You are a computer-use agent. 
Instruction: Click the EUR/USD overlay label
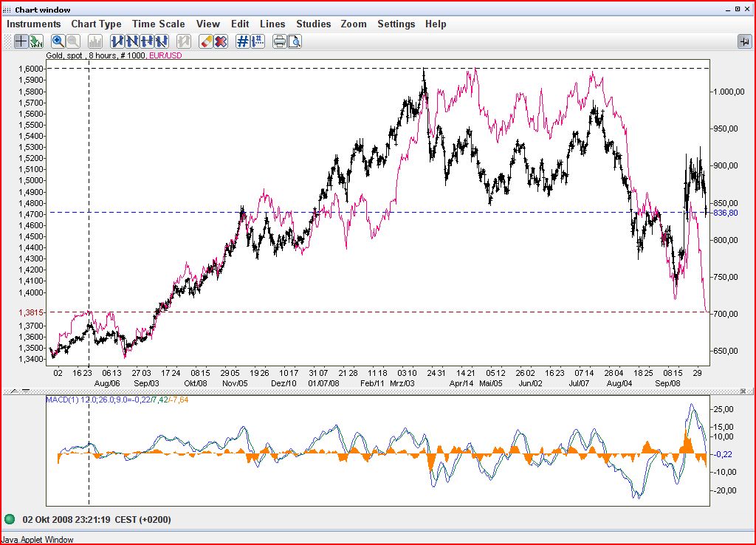(x=165, y=55)
